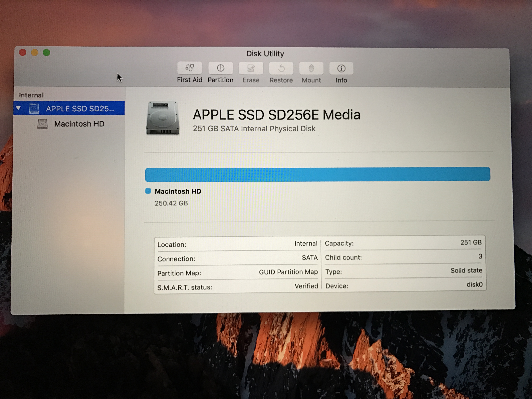The height and width of the screenshot is (399, 532).
Task: Click the Partition Map info row
Action: click(237, 272)
